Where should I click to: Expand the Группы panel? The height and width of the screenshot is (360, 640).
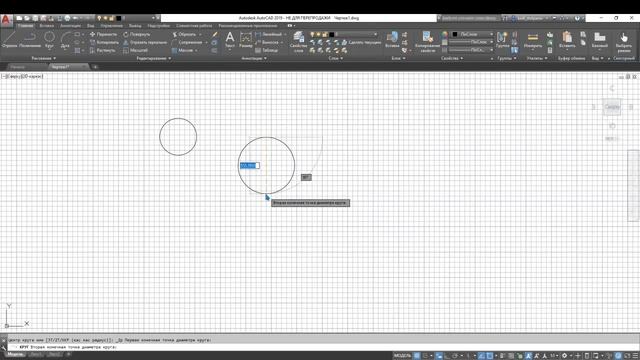[507, 58]
